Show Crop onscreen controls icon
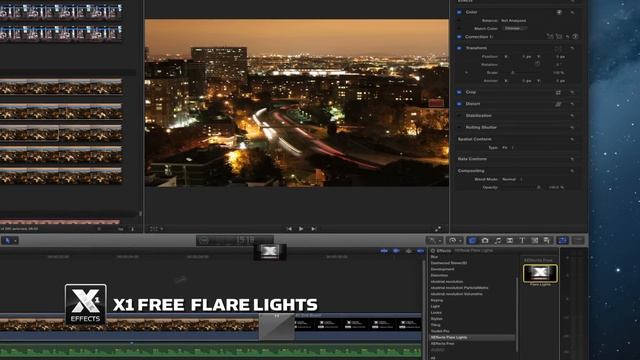640x360 pixels. tap(558, 92)
